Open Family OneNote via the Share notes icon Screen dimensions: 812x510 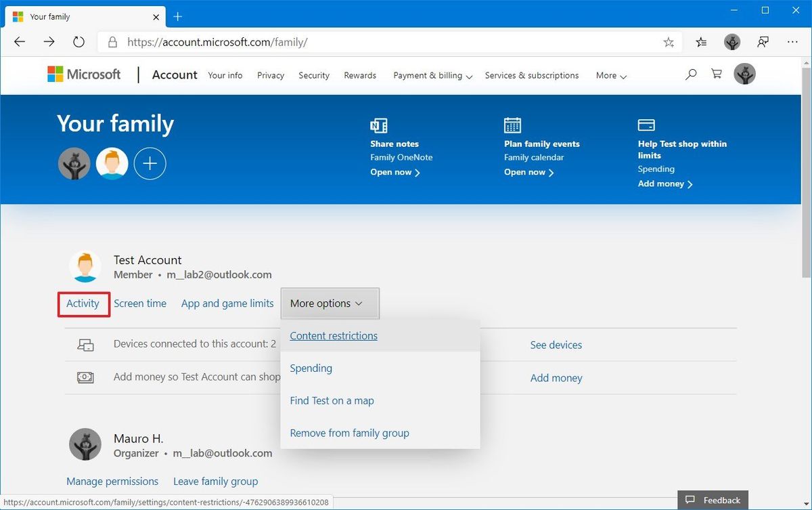tap(378, 125)
